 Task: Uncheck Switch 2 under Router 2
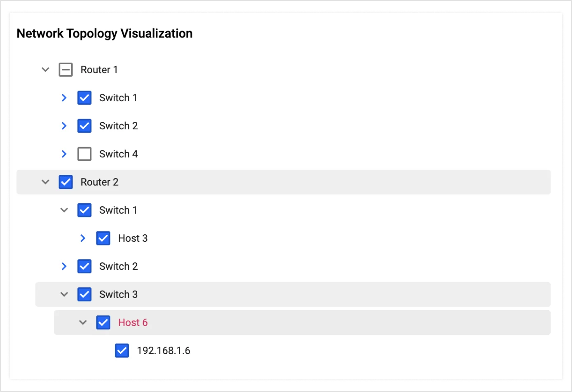coord(84,266)
